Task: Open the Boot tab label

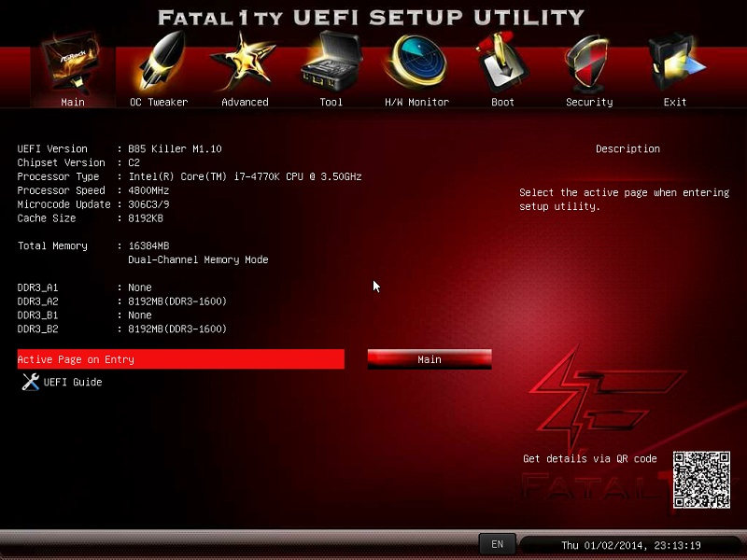Action: click(502, 102)
